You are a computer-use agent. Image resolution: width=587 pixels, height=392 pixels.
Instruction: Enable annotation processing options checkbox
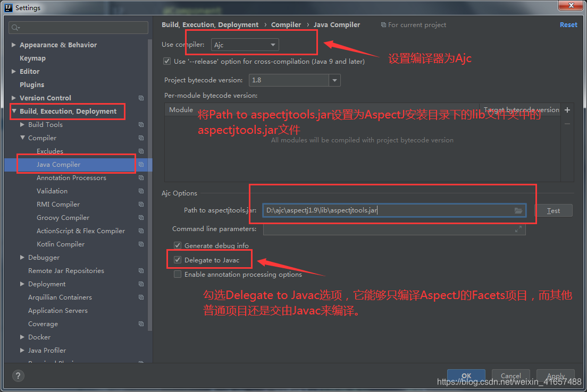(178, 275)
